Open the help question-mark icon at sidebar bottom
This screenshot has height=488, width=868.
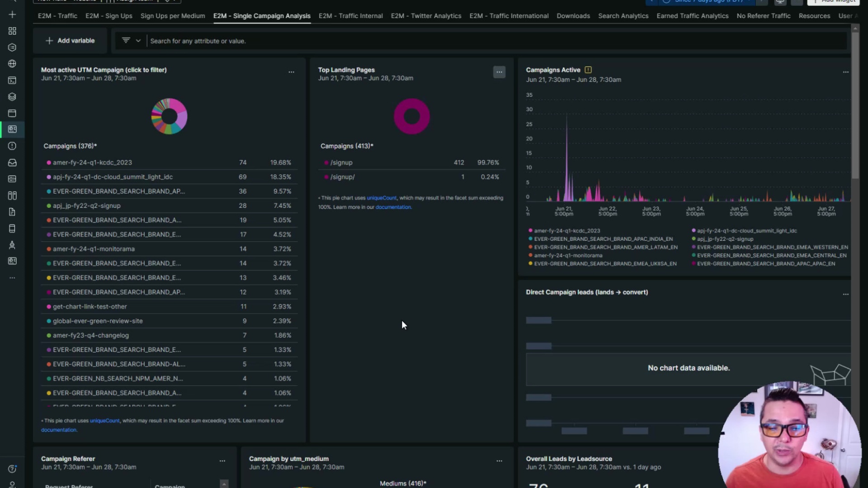12,469
